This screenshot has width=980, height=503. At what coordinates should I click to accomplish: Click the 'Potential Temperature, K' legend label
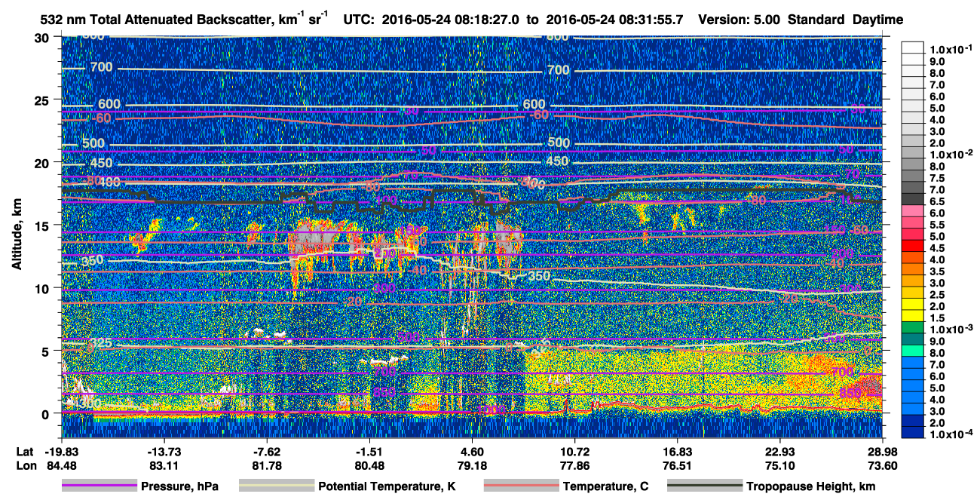tap(387, 486)
